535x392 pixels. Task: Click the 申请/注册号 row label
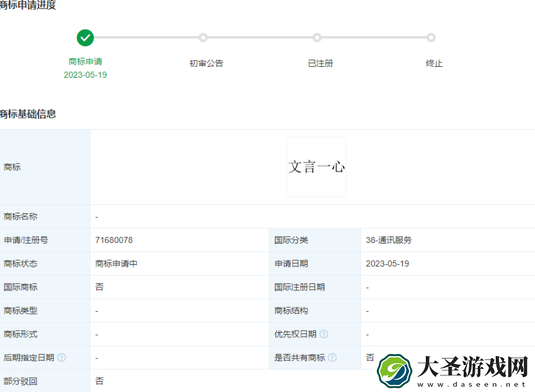26,240
